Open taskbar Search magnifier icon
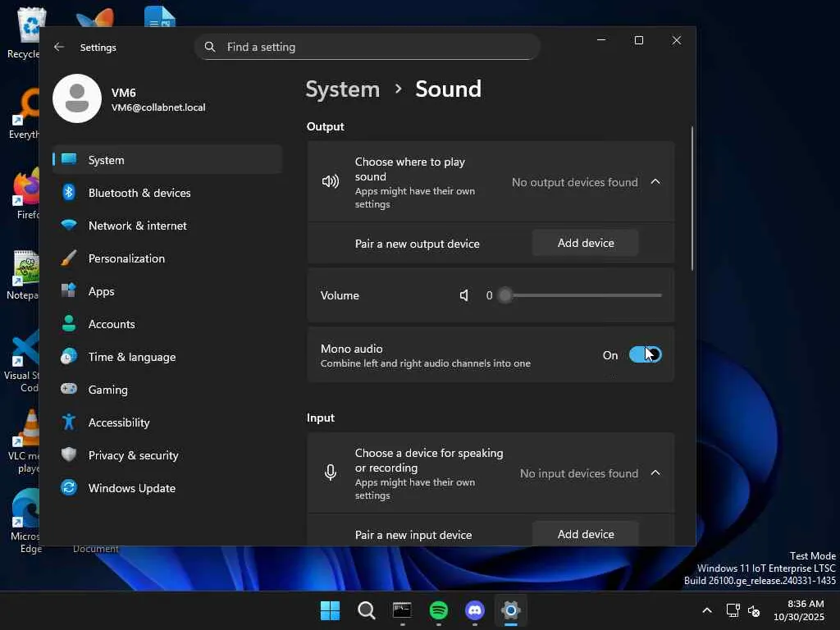840x630 pixels. tap(367, 610)
